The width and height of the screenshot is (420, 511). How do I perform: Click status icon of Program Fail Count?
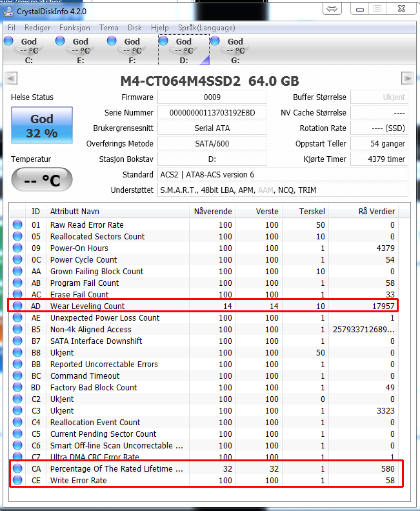(17, 283)
